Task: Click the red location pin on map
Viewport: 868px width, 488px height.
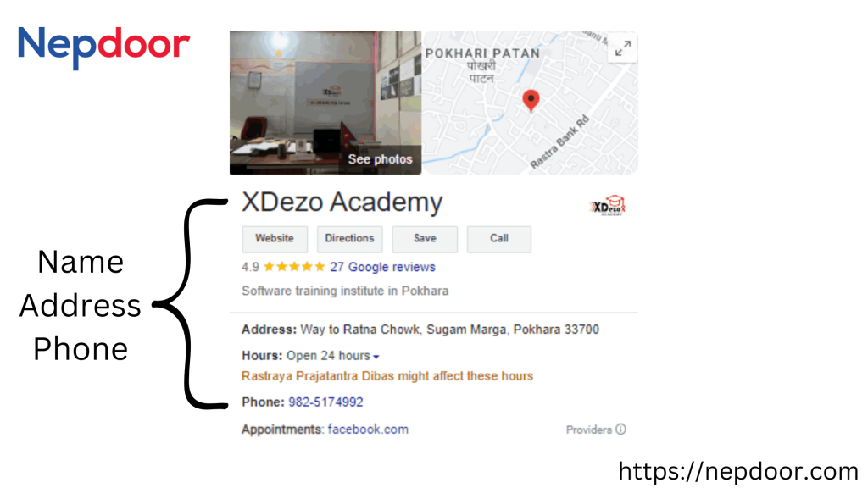Action: (531, 101)
